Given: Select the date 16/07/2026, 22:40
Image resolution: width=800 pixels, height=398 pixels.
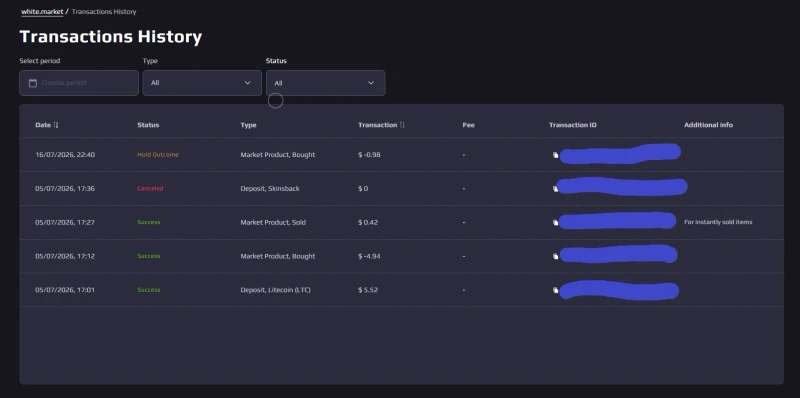Looking at the screenshot, I should point(65,155).
